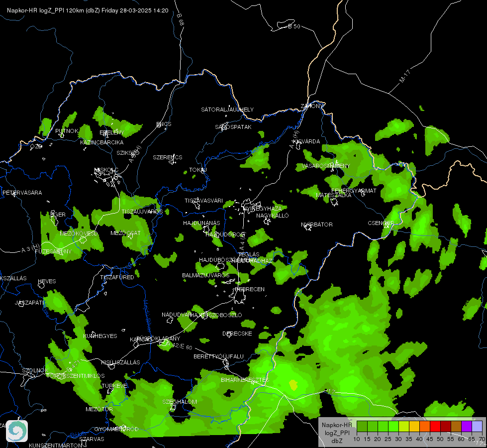
Task: Pick the bright red 45 dBZ legend swatch
Action: click(435, 426)
